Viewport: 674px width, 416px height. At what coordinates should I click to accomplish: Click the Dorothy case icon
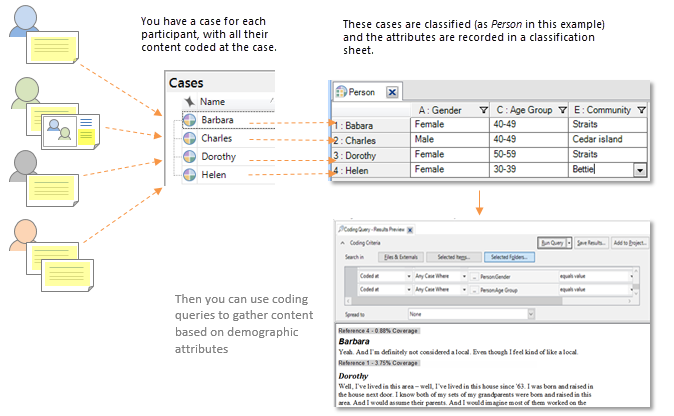(190, 157)
